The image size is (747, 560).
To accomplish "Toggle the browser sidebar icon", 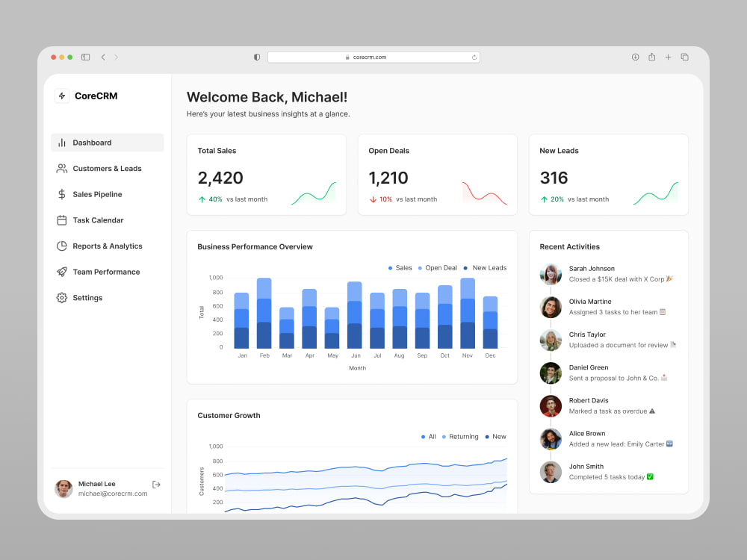I will tap(86, 57).
